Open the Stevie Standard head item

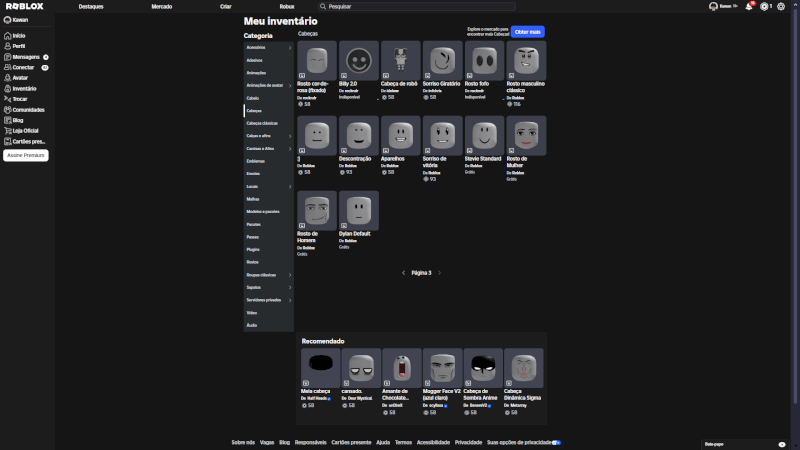click(x=484, y=136)
